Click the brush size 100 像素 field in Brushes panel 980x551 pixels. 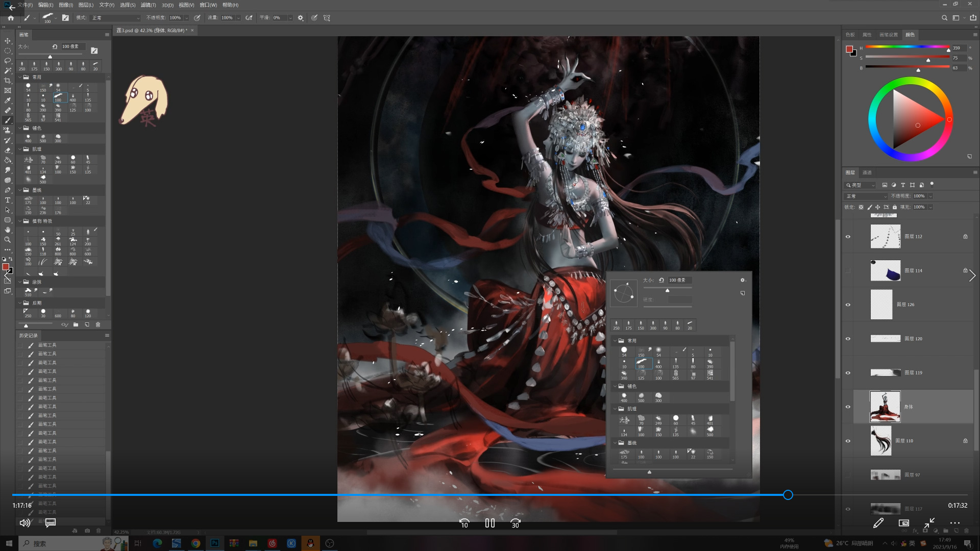[72, 46]
